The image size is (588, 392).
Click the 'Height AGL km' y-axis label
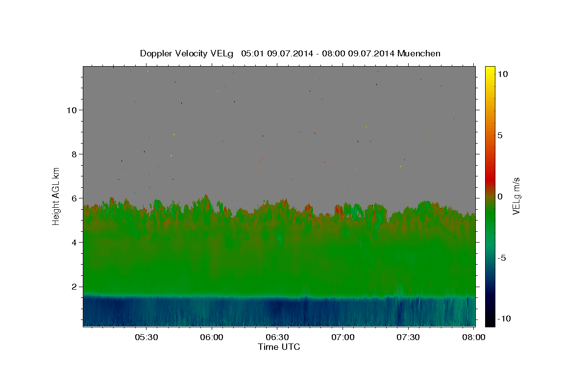(x=56, y=196)
